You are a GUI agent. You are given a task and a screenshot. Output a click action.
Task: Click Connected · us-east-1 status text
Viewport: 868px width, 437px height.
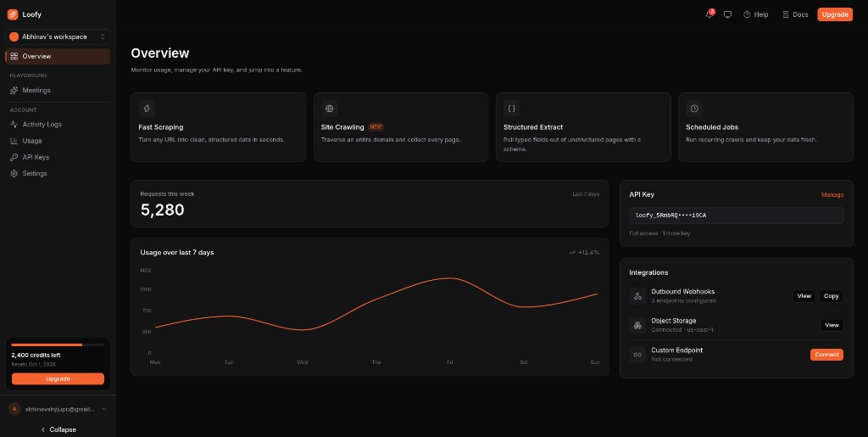[x=682, y=330]
